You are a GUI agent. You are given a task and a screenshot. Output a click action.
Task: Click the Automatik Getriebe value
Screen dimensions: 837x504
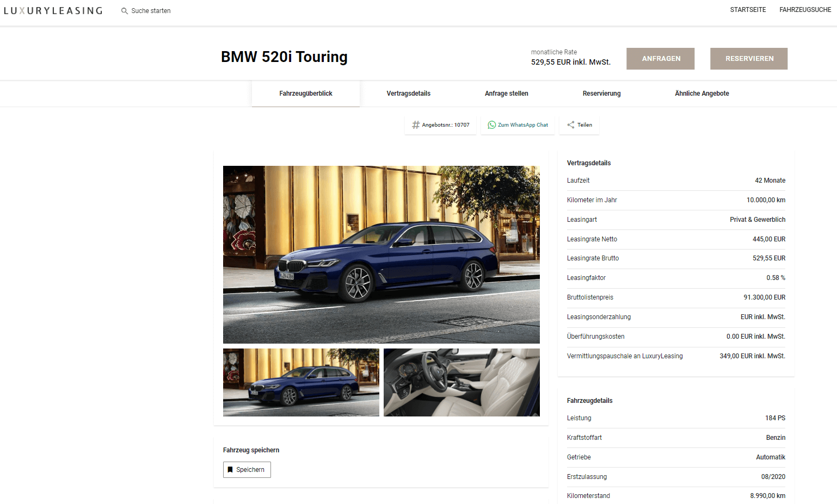771,457
